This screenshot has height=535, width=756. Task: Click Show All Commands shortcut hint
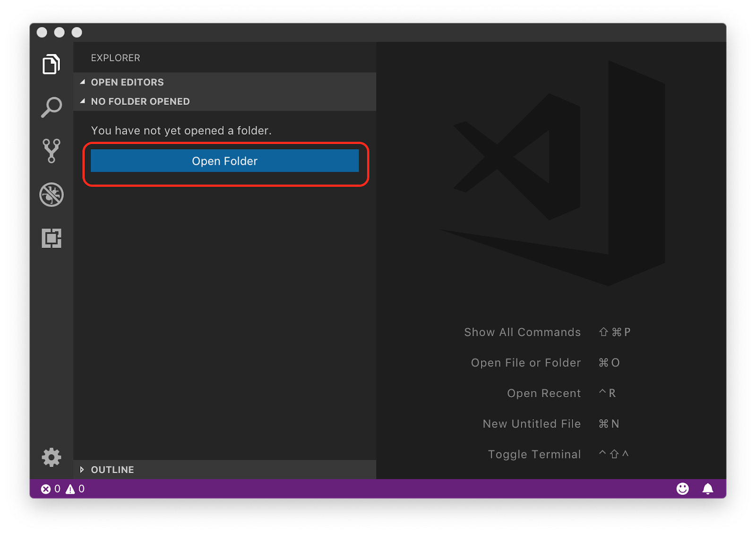click(x=522, y=332)
